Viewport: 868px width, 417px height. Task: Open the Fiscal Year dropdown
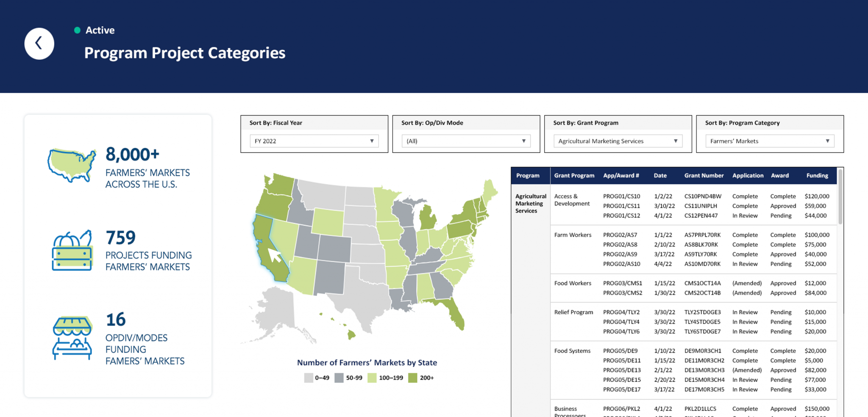pos(314,141)
